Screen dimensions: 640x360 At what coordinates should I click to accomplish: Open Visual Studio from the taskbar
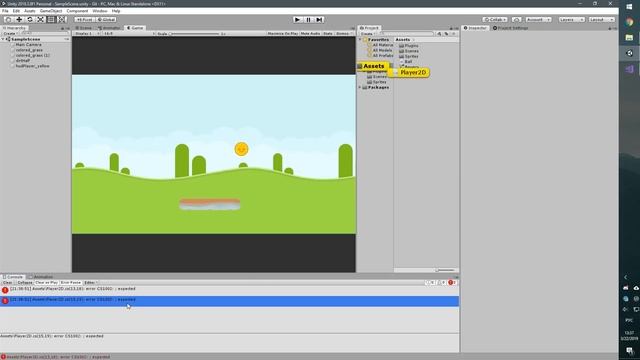(629, 69)
